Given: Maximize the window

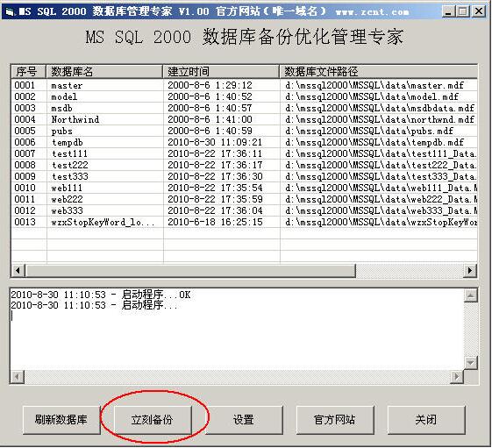Looking at the screenshot, I should (463, 11).
